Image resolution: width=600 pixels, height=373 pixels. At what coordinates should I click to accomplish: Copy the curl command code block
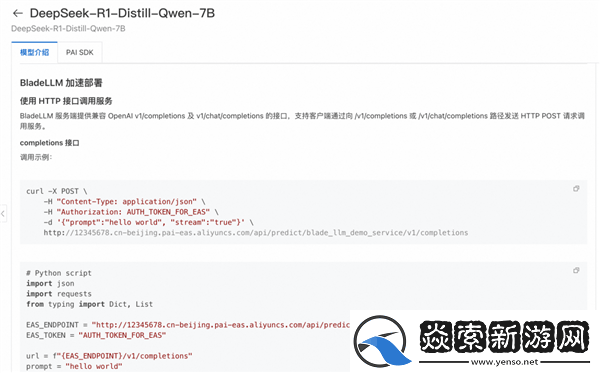click(576, 189)
